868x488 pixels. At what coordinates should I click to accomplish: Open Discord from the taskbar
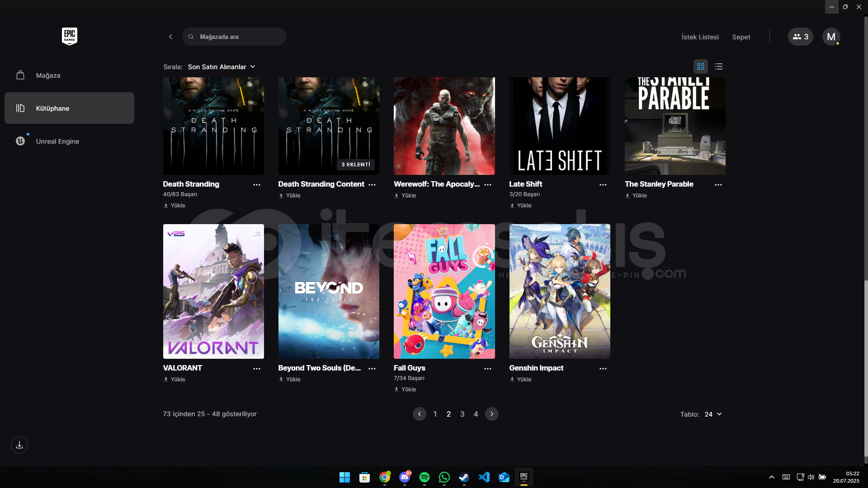tap(405, 477)
